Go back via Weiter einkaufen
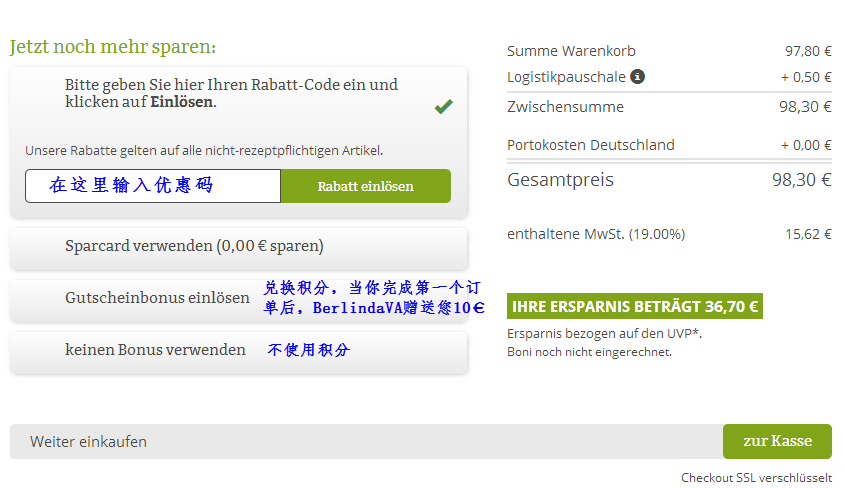This screenshot has width=845, height=488. (88, 442)
